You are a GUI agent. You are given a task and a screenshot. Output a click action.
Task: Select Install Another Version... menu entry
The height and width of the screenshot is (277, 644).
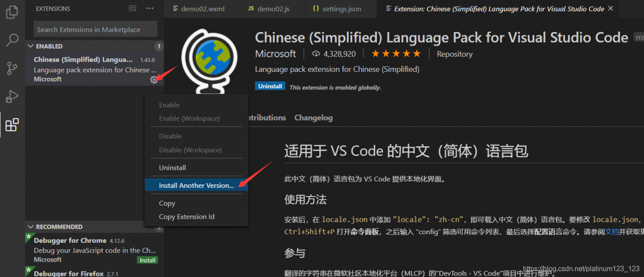click(196, 185)
